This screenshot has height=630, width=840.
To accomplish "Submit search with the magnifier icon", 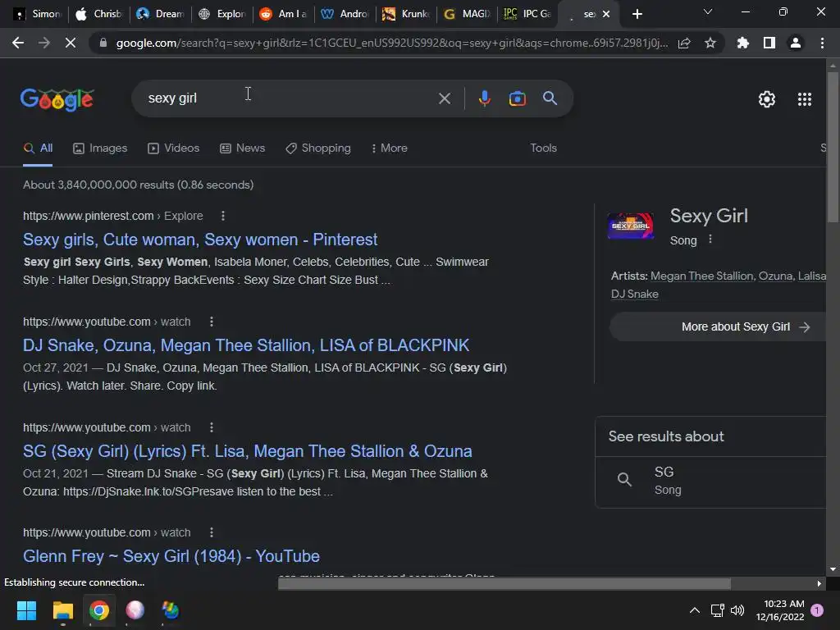I will pos(550,98).
